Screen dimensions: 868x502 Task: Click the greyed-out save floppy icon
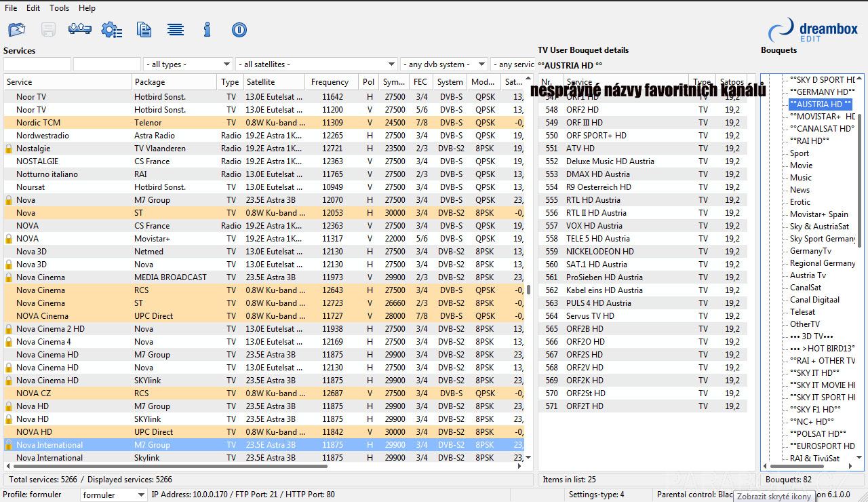click(48, 30)
